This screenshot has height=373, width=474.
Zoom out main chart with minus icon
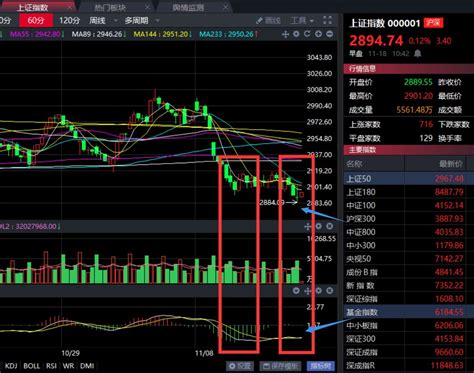[x=329, y=34]
